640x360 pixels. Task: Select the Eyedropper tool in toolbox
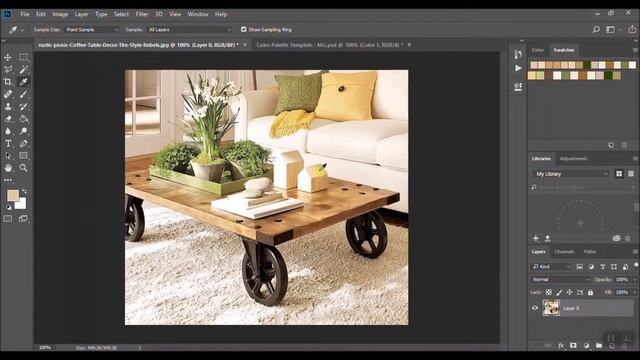click(x=24, y=82)
